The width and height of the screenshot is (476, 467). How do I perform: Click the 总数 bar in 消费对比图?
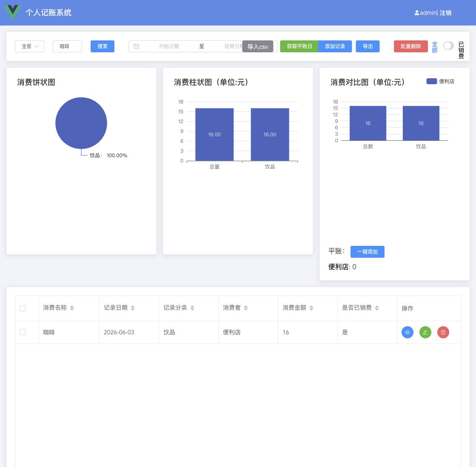pyautogui.click(x=368, y=123)
